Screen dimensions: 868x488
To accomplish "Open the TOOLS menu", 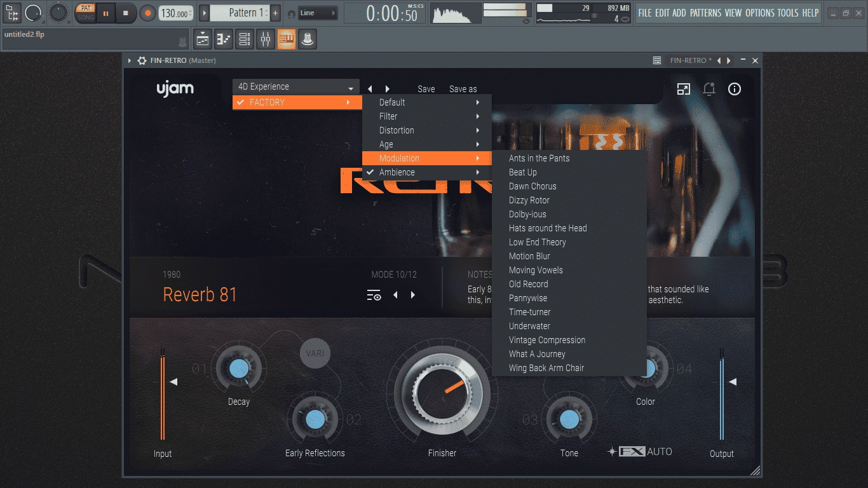I will coord(788,13).
